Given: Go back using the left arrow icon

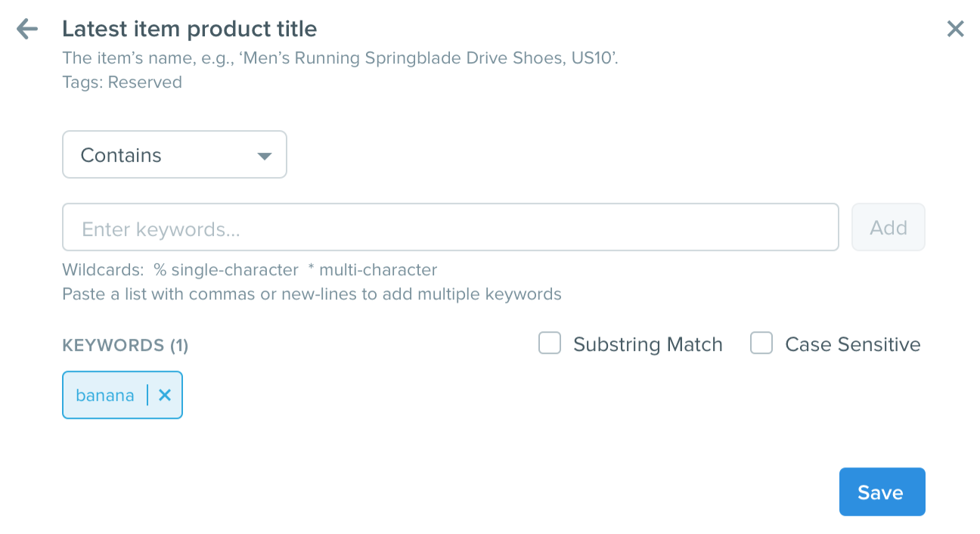Looking at the screenshot, I should pyautogui.click(x=27, y=29).
